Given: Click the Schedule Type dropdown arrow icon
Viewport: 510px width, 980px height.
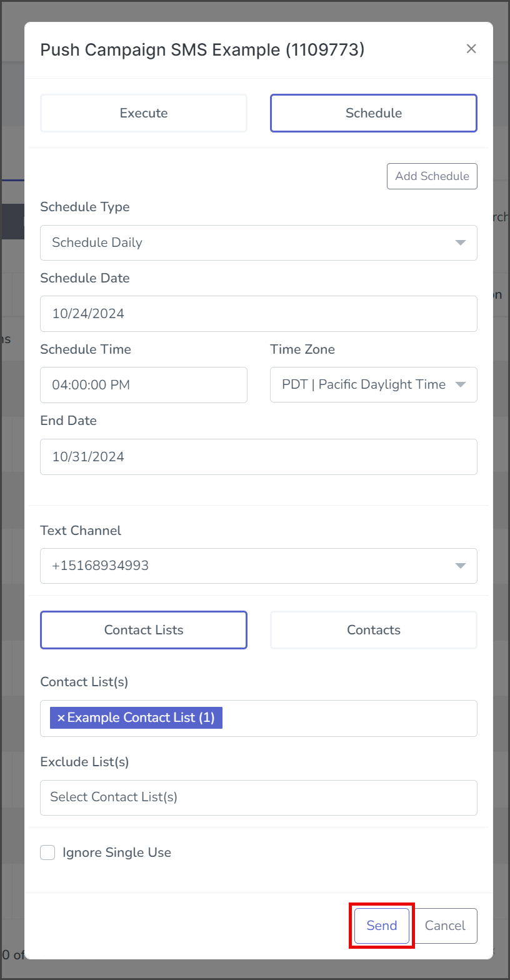Looking at the screenshot, I should 461,242.
